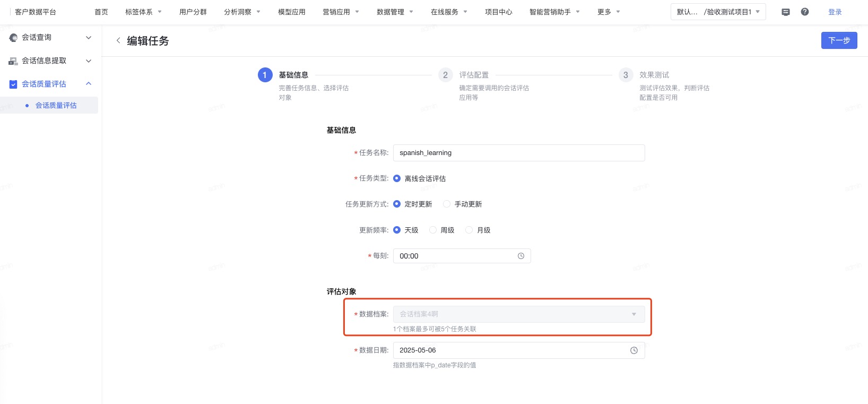Open the clock icon in 每刻 field
The image size is (868, 404).
coord(521,256)
